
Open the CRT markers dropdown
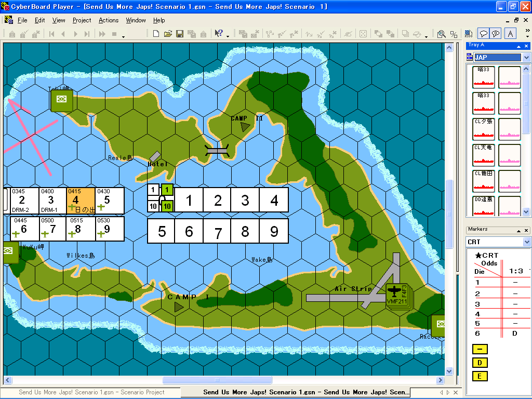tap(527, 242)
